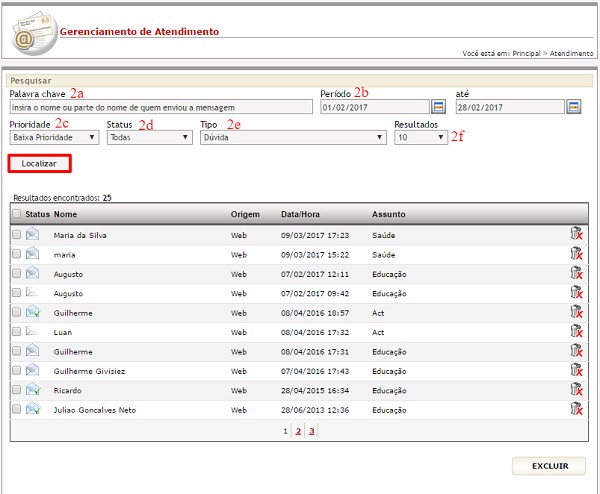Click the Atendimento mail logo icon
Screen dimensions: 600x494
coord(34,33)
